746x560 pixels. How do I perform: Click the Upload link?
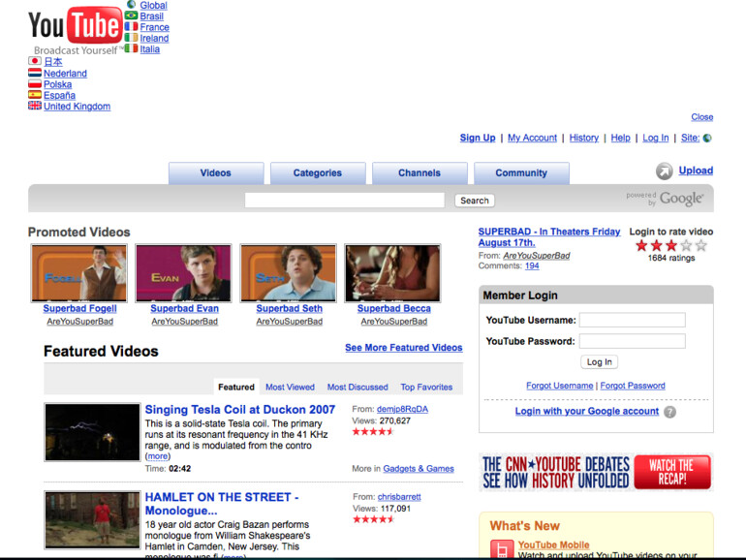pyautogui.click(x=696, y=171)
